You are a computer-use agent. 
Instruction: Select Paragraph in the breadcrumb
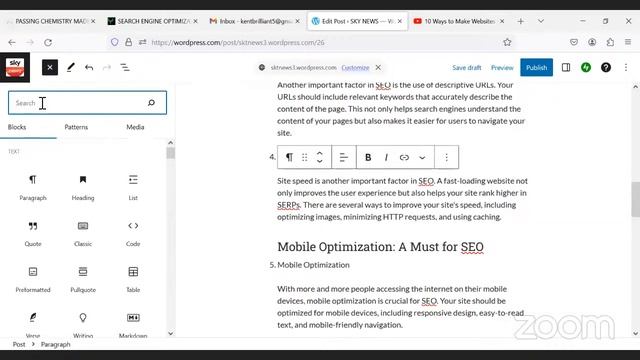click(56, 344)
